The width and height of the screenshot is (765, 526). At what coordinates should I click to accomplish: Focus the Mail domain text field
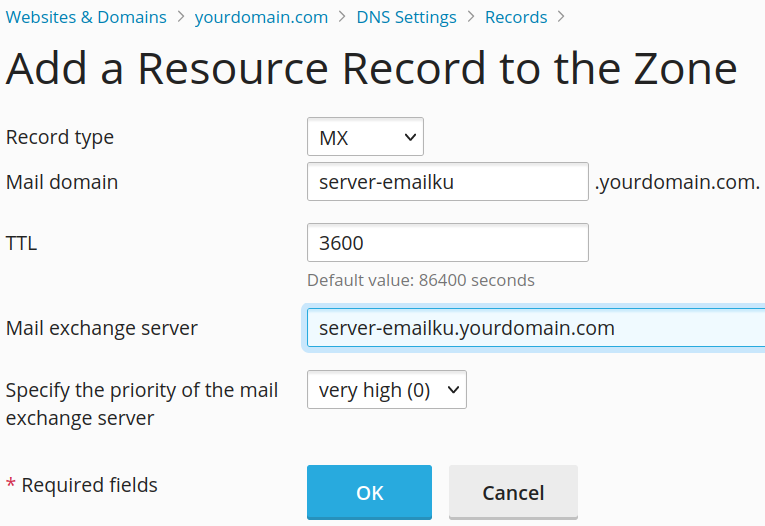point(447,183)
